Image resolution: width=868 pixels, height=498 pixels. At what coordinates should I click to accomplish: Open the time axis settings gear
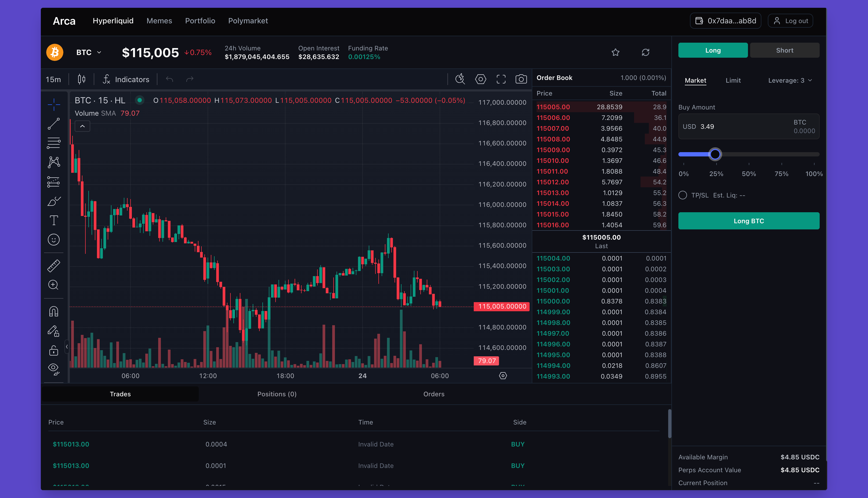(x=503, y=376)
